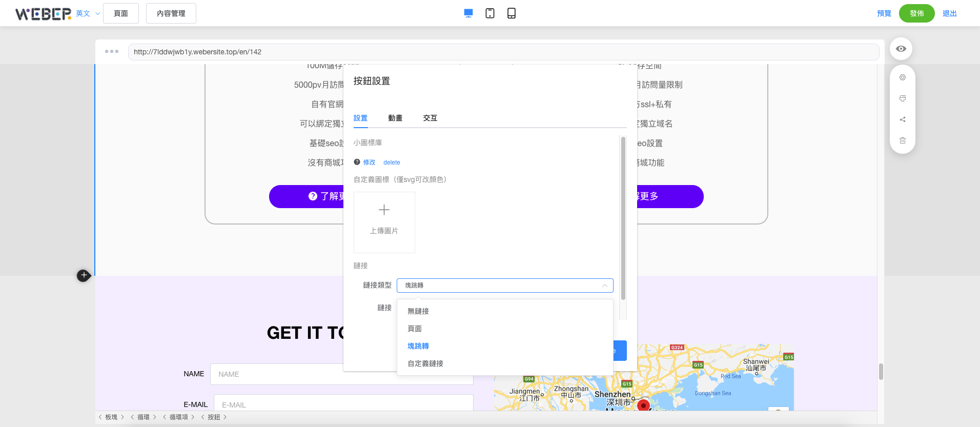
Task: Open 內容管理 in top bar
Action: pos(171,13)
